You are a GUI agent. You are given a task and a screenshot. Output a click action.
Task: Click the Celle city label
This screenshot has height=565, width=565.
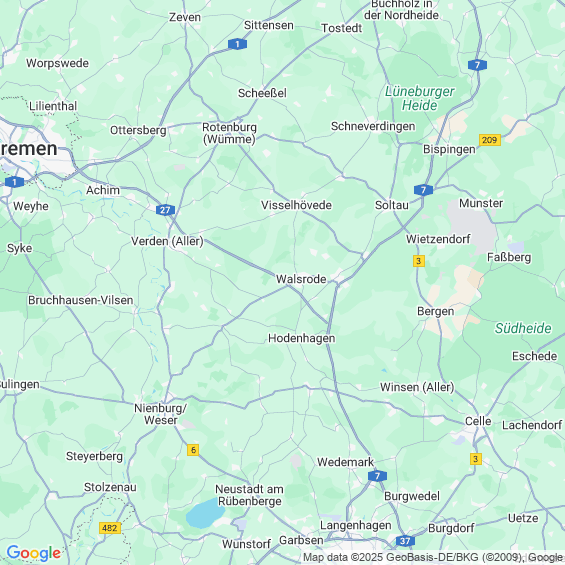point(478,421)
